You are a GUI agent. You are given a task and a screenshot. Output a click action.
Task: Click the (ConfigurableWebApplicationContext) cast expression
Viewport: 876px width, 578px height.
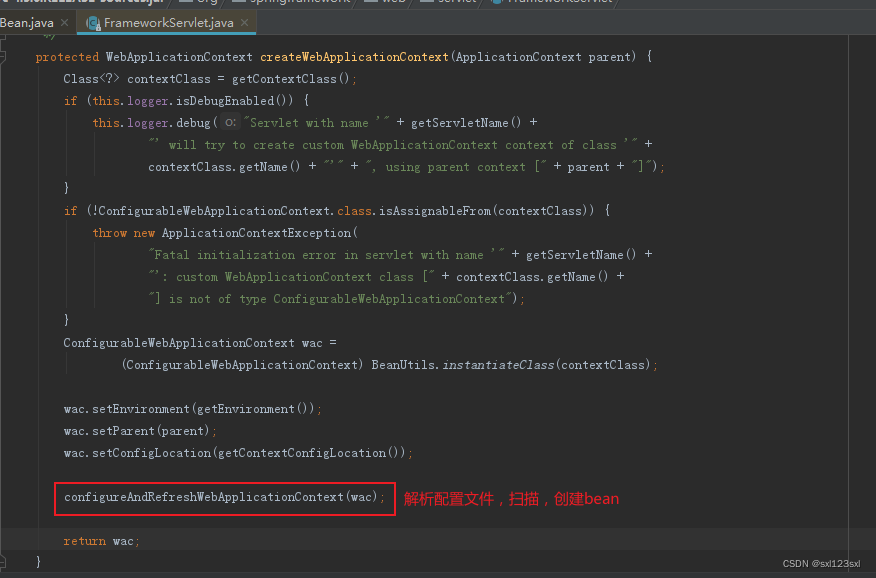coord(243,365)
